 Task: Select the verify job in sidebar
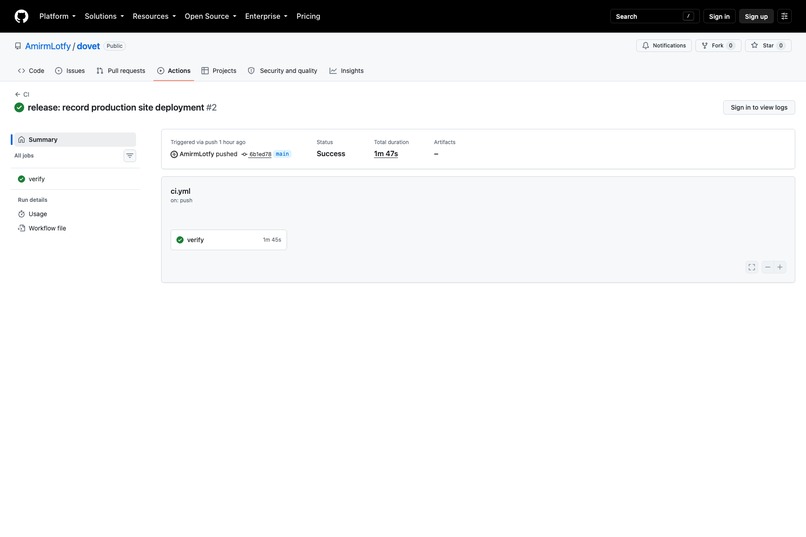[x=75, y=179]
